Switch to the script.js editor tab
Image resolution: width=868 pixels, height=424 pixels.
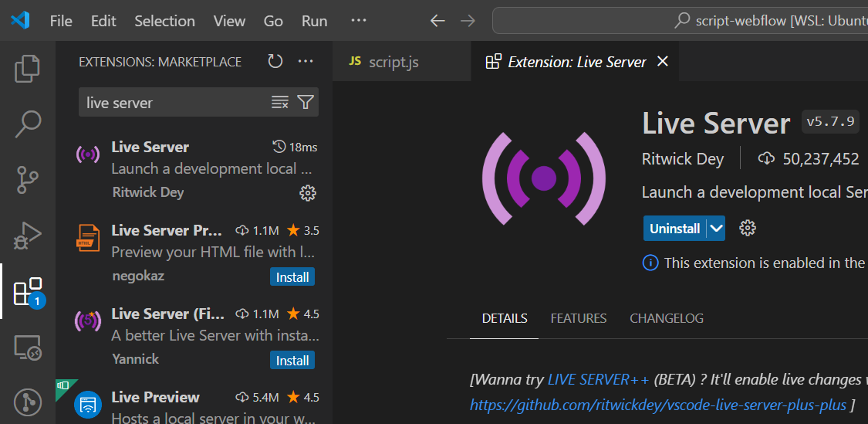point(402,62)
